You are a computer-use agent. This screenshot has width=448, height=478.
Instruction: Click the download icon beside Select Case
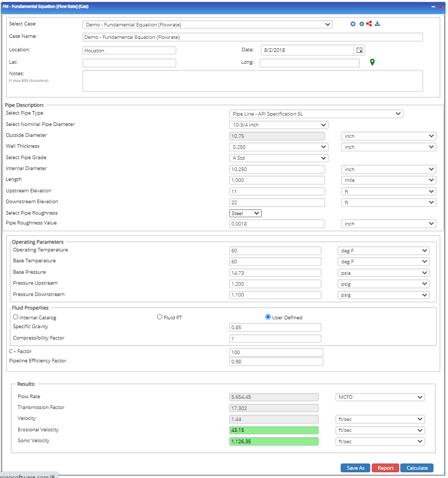377,24
